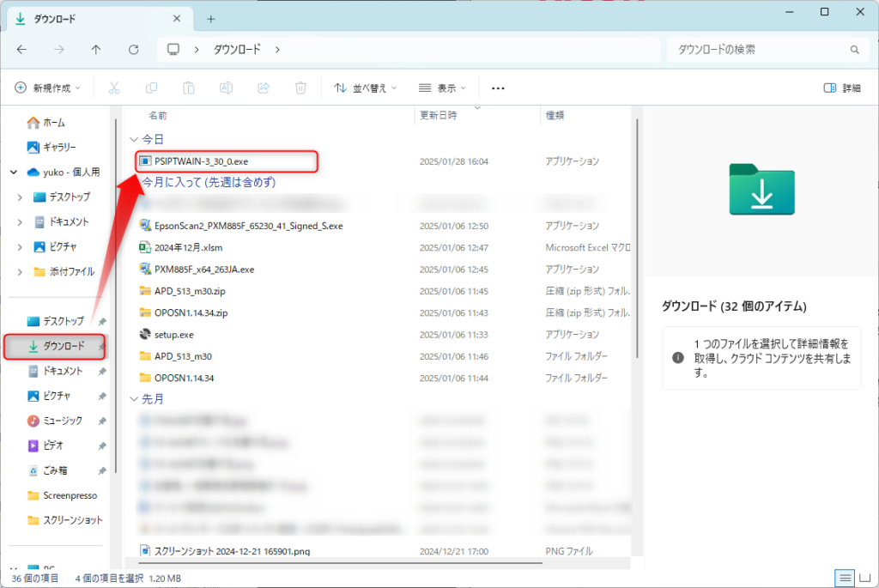Click ダウンロード in the address breadcrumb
879x588 pixels.
237,49
